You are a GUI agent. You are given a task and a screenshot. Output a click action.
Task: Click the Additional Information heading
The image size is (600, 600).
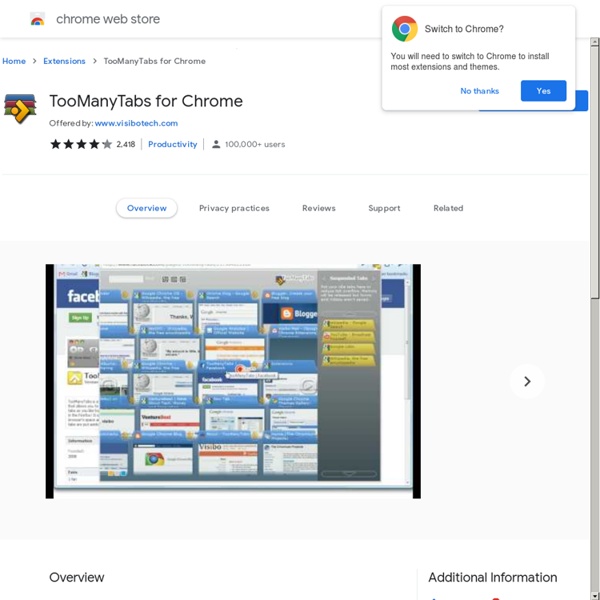tap(492, 577)
